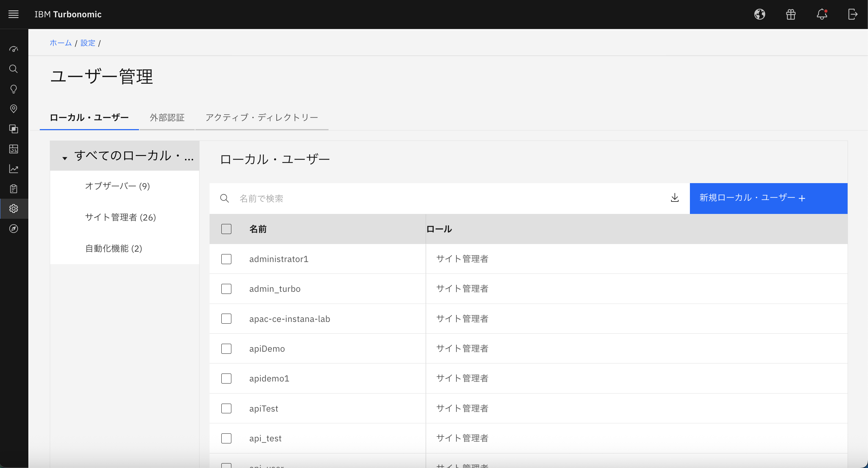Click the logout icon

pos(852,14)
